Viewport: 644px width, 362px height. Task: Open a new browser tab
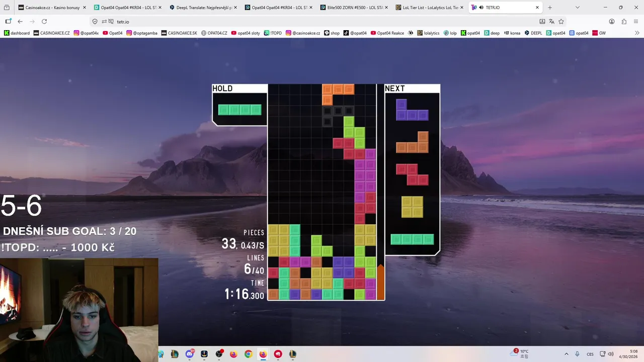click(x=550, y=8)
